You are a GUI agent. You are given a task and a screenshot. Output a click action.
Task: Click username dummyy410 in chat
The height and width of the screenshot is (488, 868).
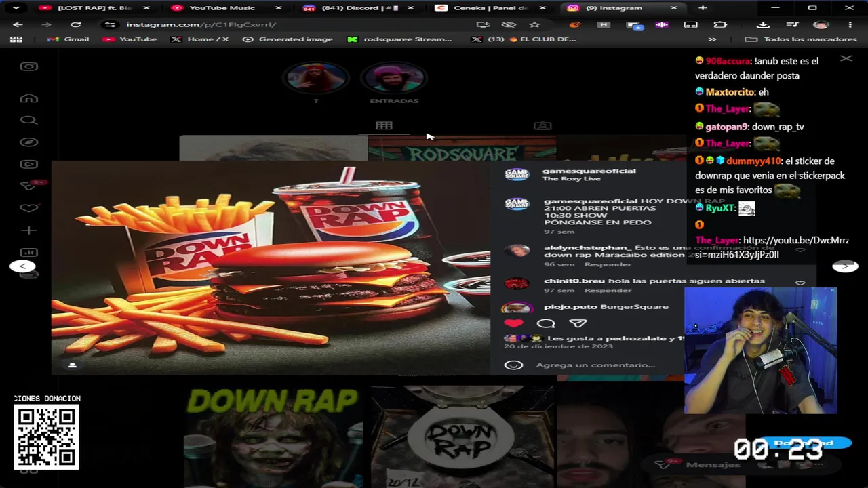pos(753,161)
